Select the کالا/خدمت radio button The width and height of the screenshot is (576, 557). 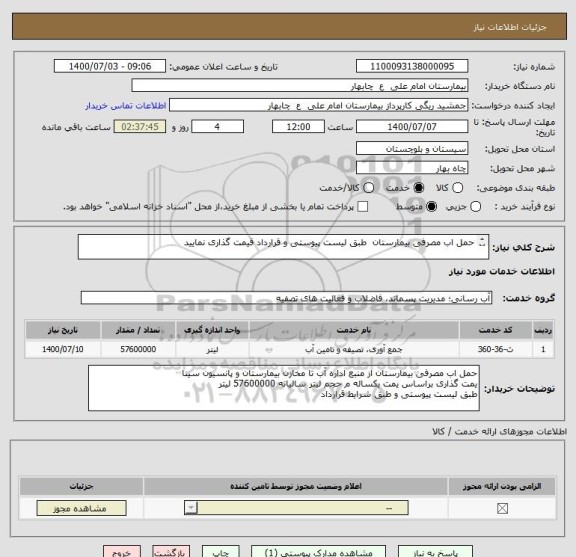368,188
